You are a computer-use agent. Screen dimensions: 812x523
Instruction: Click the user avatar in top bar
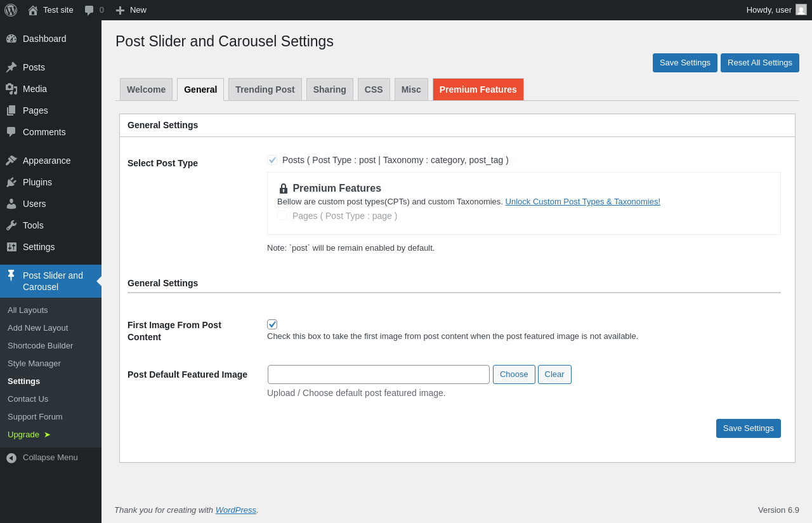point(801,10)
